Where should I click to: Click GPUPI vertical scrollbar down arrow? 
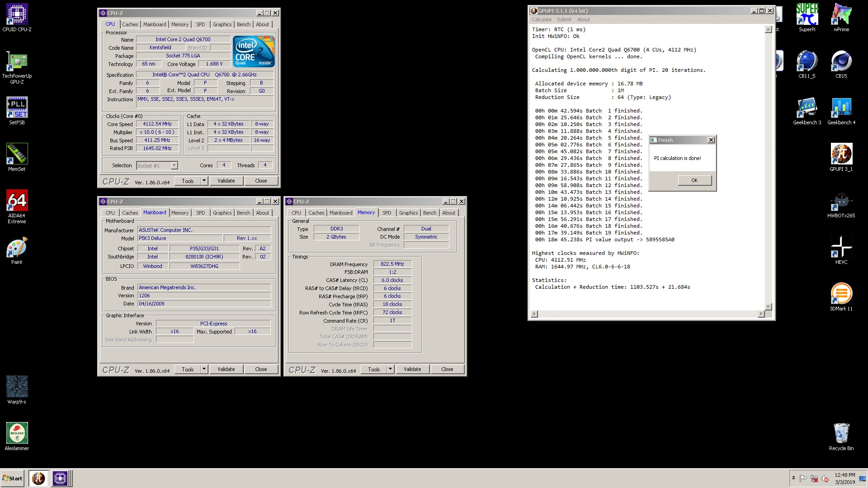[x=768, y=306]
